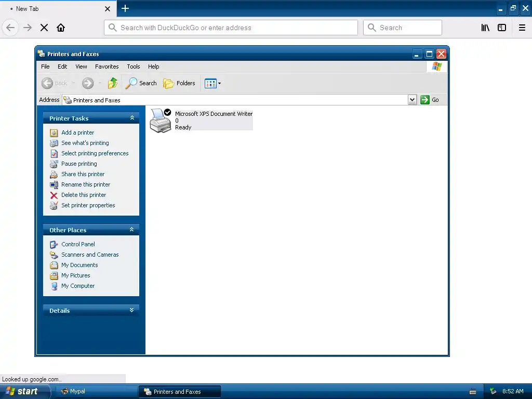Click the explorer Forward arrow button

(87, 83)
